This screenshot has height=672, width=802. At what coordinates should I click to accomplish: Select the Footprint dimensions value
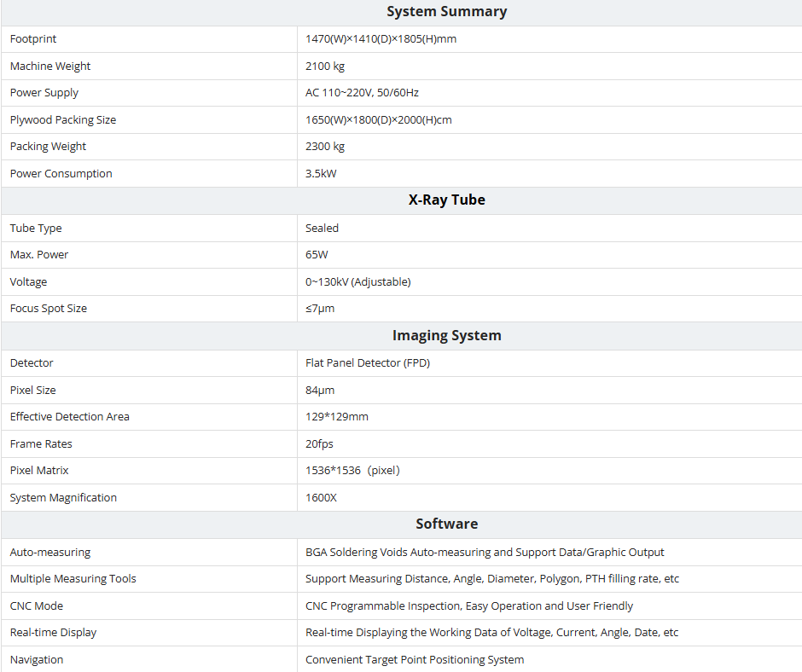(x=381, y=39)
